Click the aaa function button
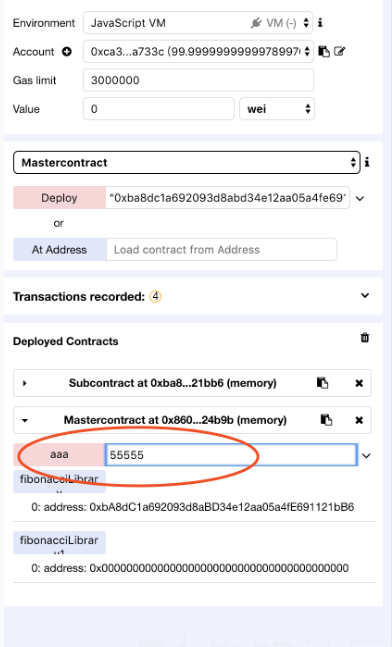This screenshot has height=647, width=392. pyautogui.click(x=59, y=455)
